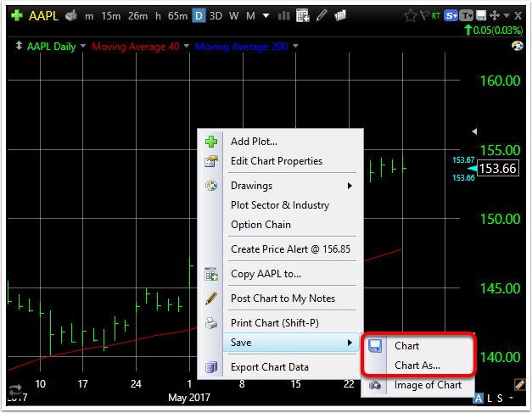532x413 pixels.
Task: Click the AAPL Daily plot label
Action: coord(51,47)
